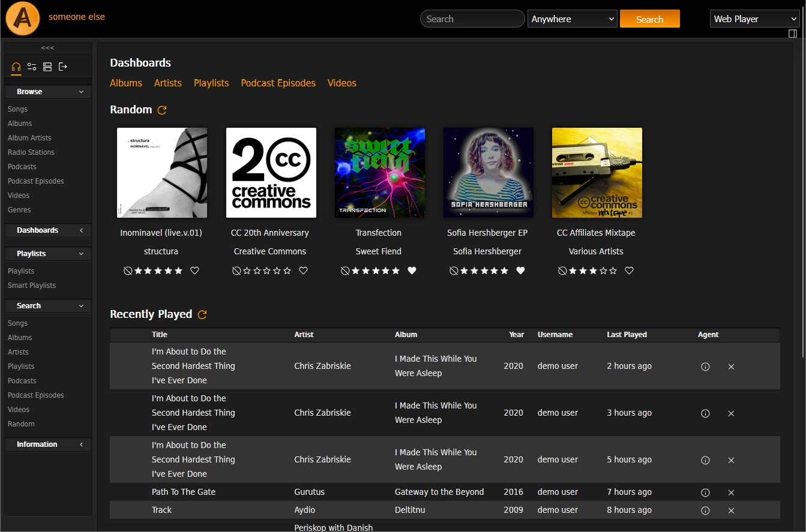Favorite the CC Affiliates Mixtape album

point(629,270)
